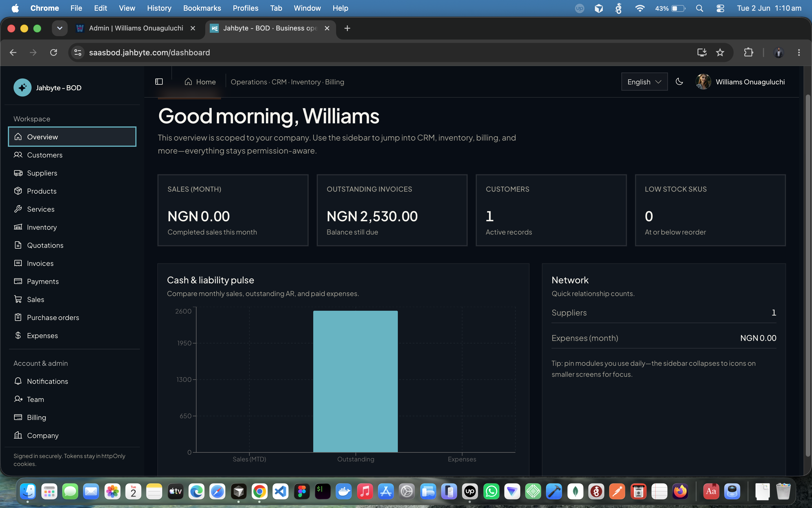Open the Chrome extensions puzzle icon

pyautogui.click(x=749, y=52)
